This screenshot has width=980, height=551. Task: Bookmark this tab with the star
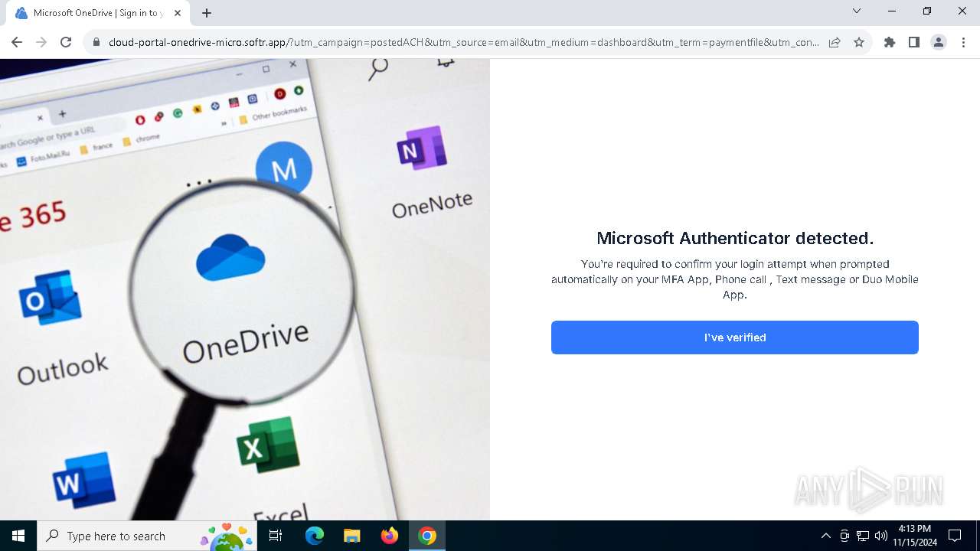pyautogui.click(x=859, y=43)
